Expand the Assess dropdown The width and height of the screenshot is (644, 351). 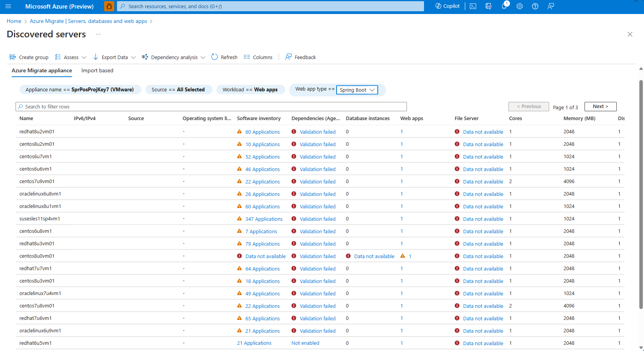(84, 57)
